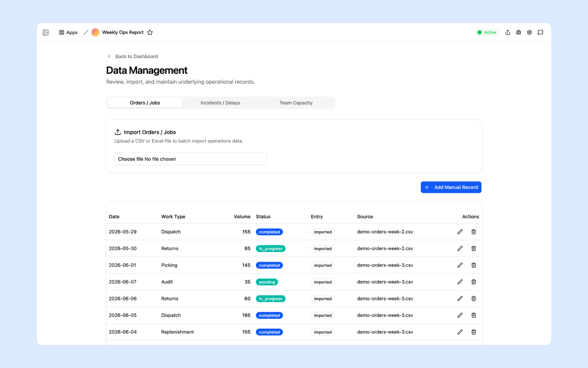Click the Weekly Ops Report orange avatar
The width and height of the screenshot is (588, 368).
coord(95,32)
